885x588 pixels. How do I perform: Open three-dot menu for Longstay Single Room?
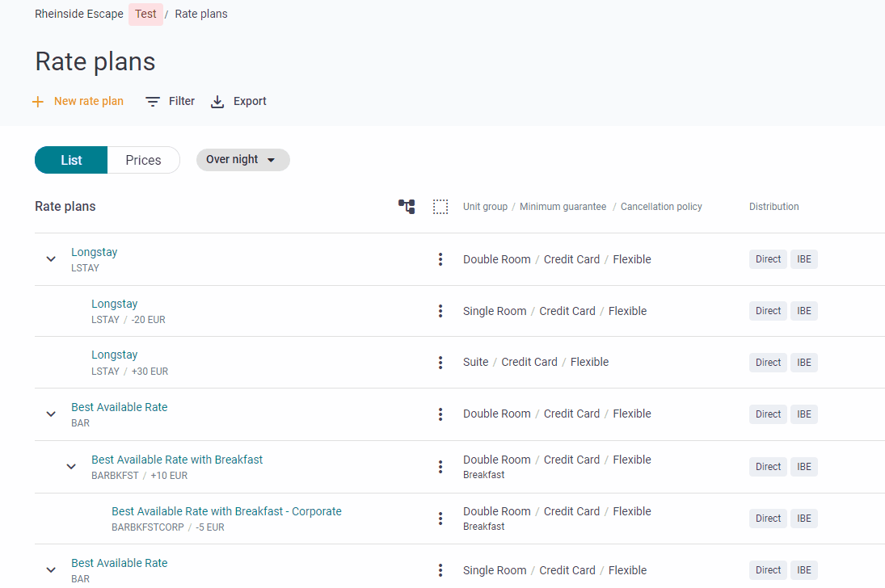pyautogui.click(x=440, y=311)
